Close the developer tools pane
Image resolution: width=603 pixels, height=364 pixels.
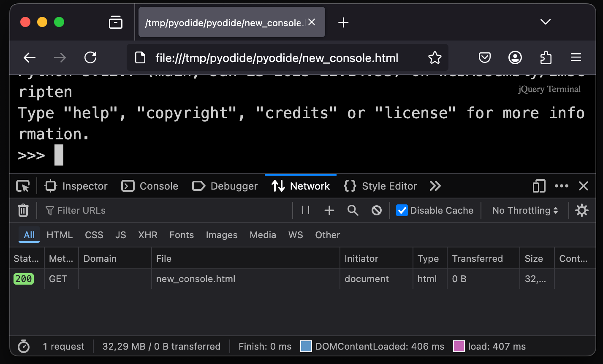(584, 186)
